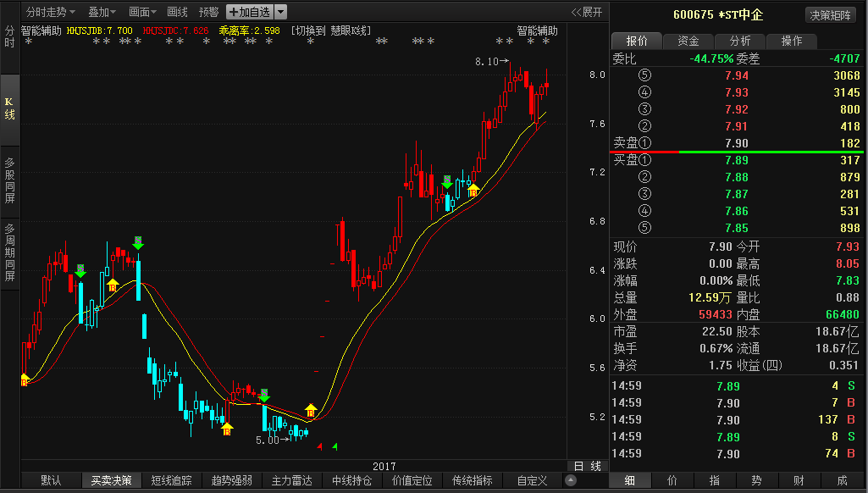Click the red-green bid/ask ratio bar

coord(736,152)
